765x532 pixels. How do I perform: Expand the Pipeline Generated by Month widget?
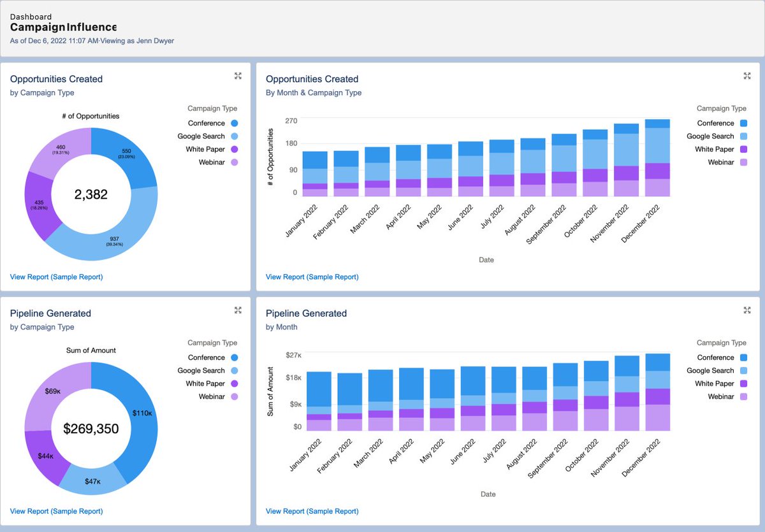[x=747, y=310]
